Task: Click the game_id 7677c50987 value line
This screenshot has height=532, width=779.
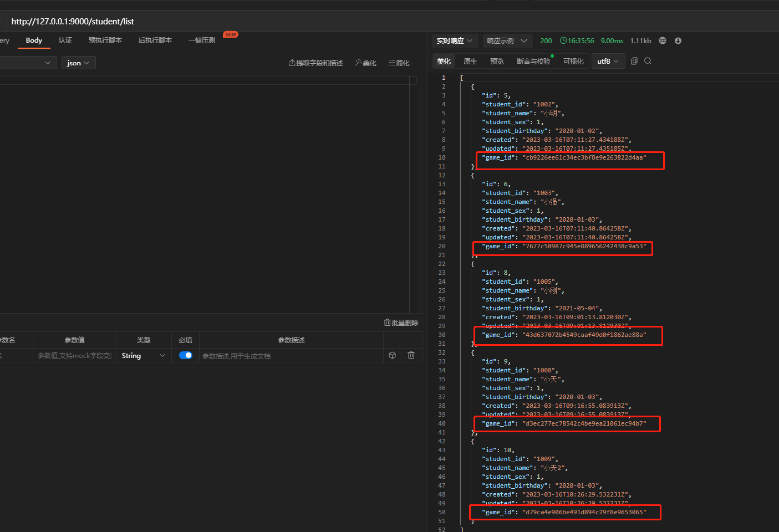Action: pos(564,246)
